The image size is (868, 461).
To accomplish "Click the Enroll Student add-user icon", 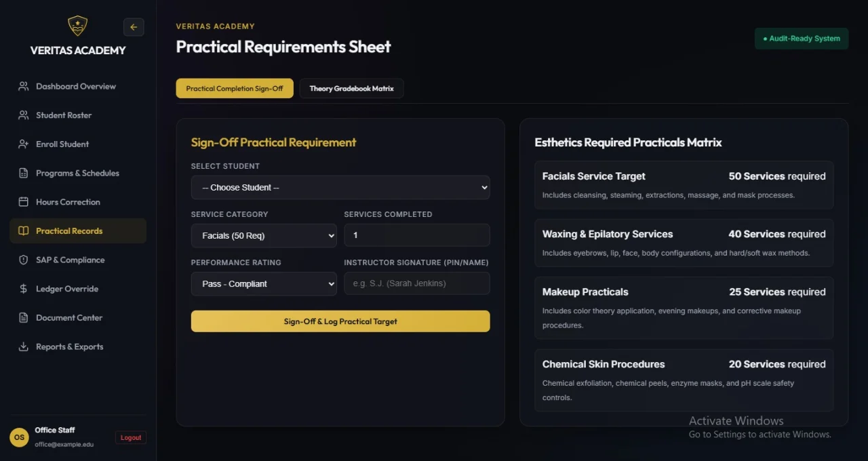I will (x=24, y=144).
